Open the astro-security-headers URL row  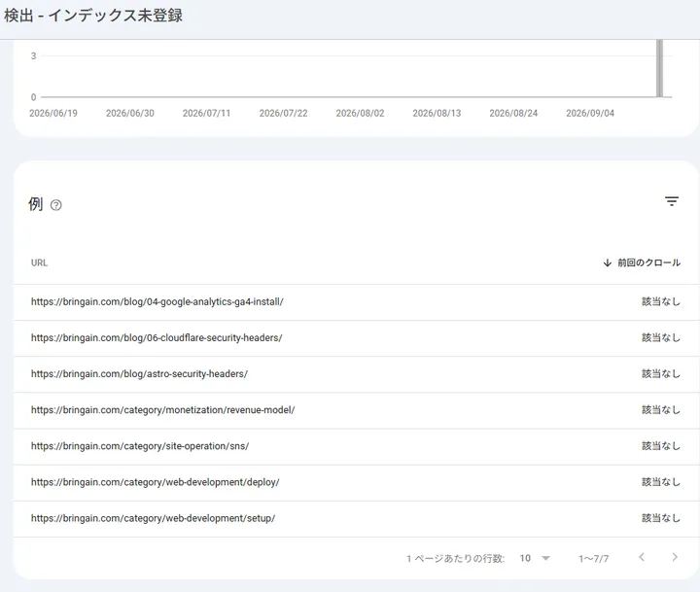[356, 374]
